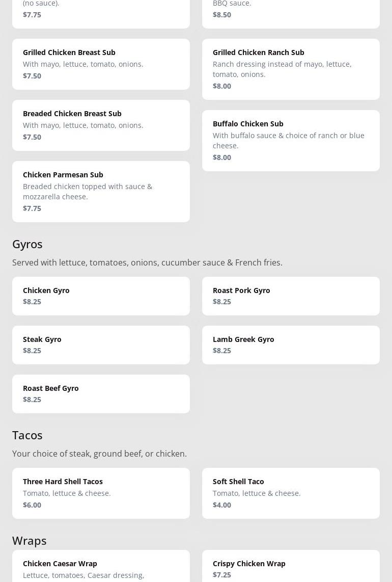The height and width of the screenshot is (582, 392).
Task: Click the Tacos steak, beef, chicken description
Action: click(x=99, y=454)
